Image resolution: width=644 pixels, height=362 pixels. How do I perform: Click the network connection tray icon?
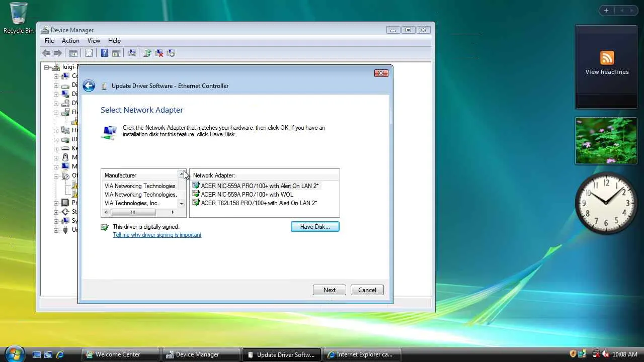596,354
